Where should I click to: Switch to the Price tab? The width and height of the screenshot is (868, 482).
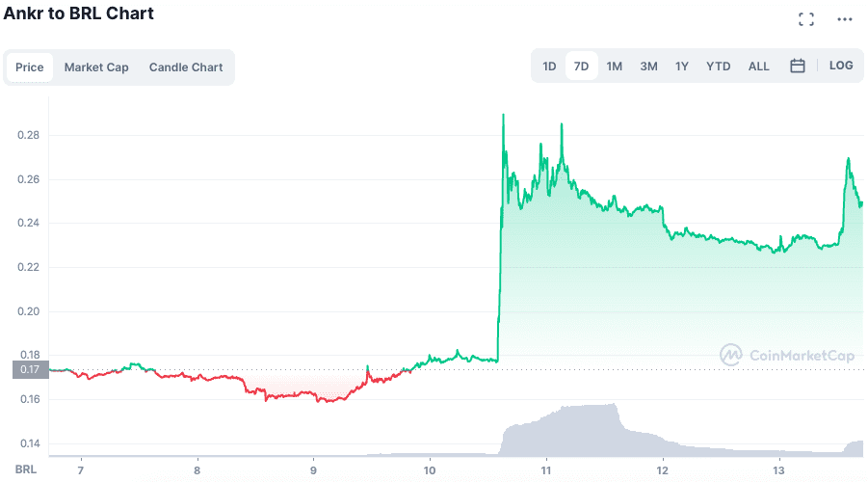pos(30,67)
